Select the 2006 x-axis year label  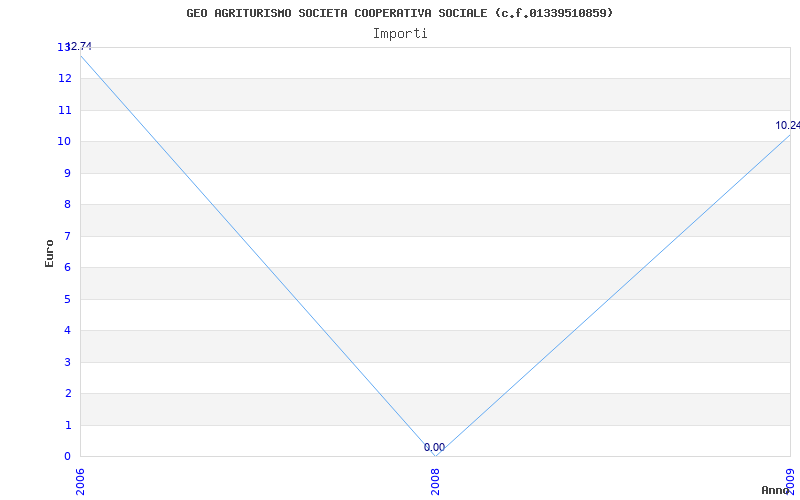[x=80, y=482]
